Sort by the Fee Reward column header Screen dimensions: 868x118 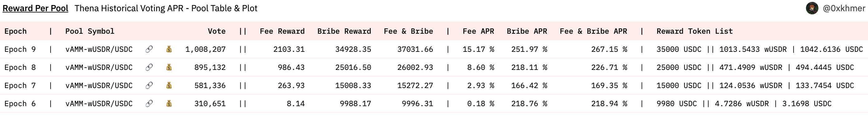click(282, 31)
